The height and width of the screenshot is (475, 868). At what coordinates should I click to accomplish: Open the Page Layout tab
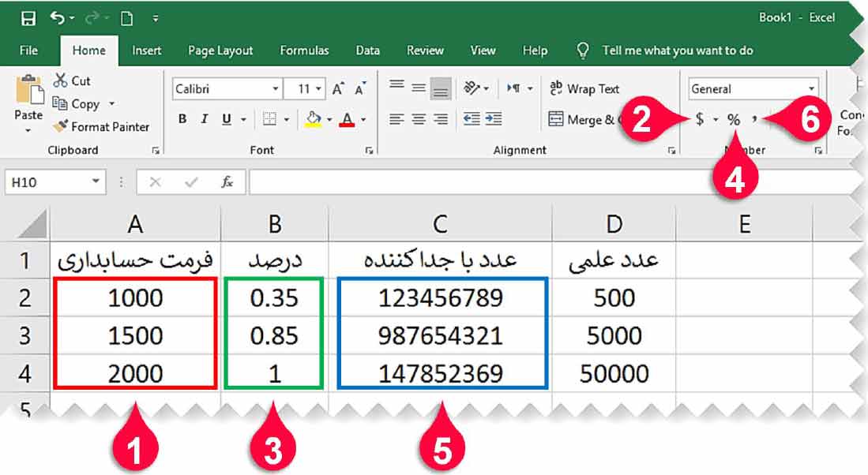[x=220, y=50]
